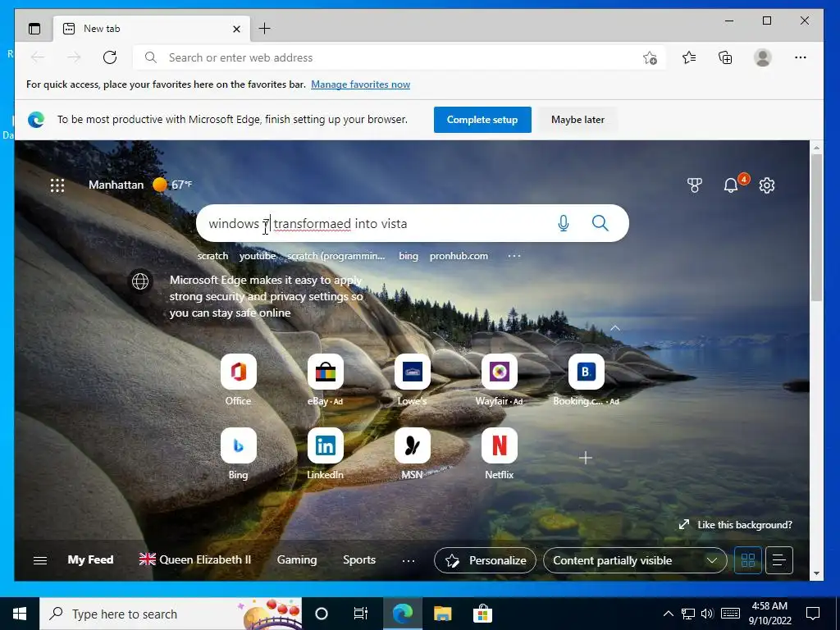840x630 pixels.
Task: Open the LinkedIn quick link
Action: tap(325, 453)
